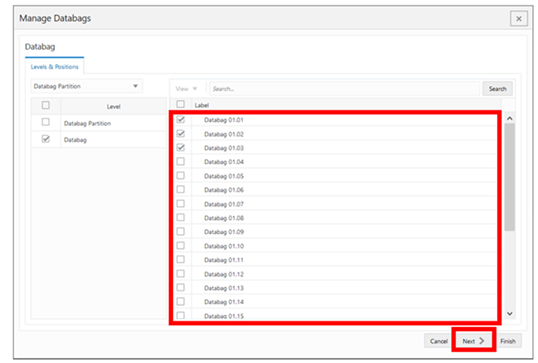538x363 pixels.
Task: Uncheck Databag 01.03 checkbox
Action: click(x=180, y=148)
